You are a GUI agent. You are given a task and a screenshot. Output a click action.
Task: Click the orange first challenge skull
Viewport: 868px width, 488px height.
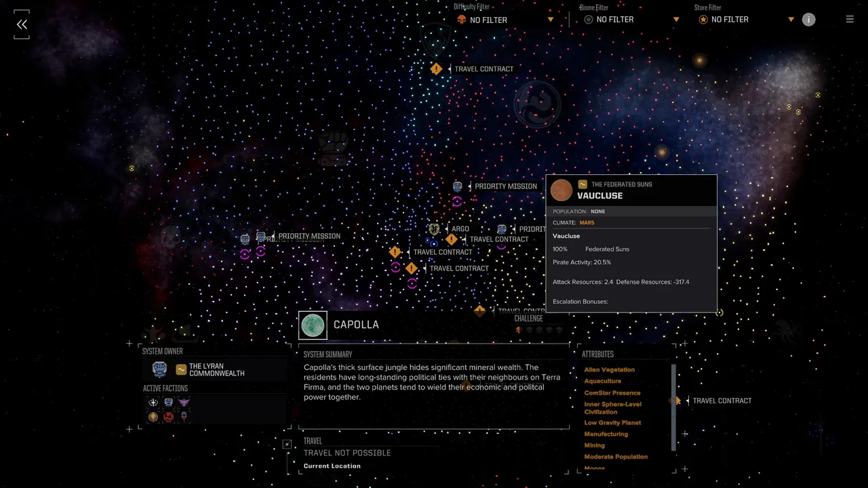[519, 330]
